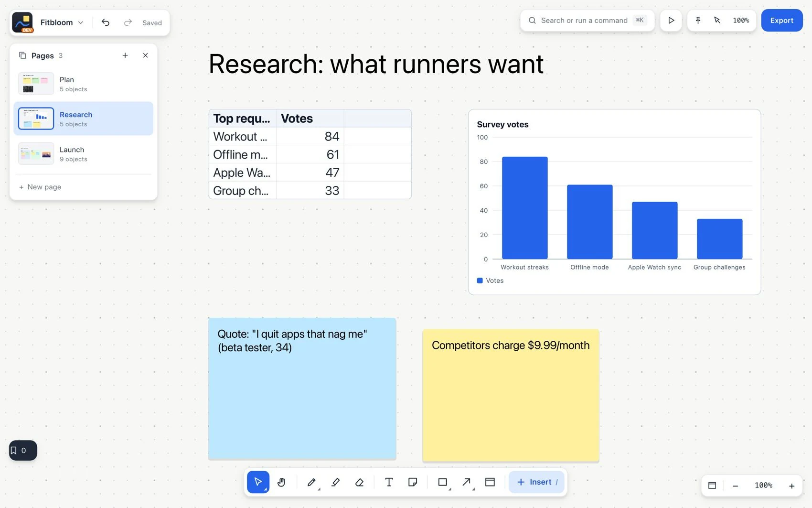Open the Insert menu button
812x508 pixels.
(536, 482)
